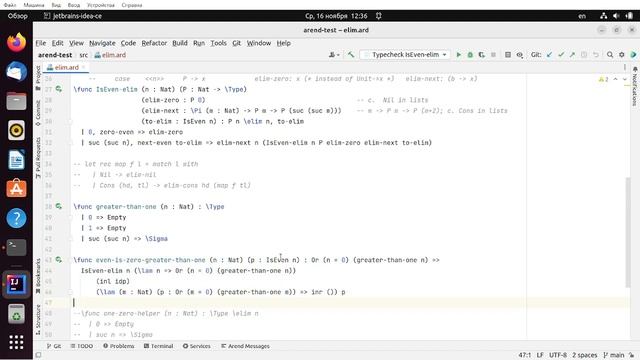The image size is (640, 360).
Task: Close the elim.ard editor tab
Action: tap(83, 67)
